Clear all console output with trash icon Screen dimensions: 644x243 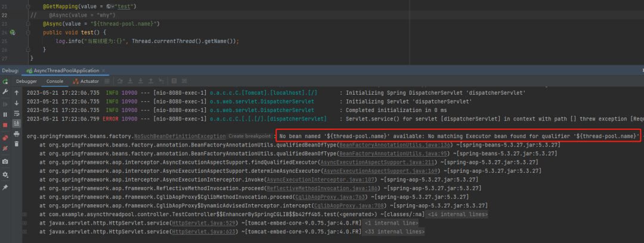[17, 144]
